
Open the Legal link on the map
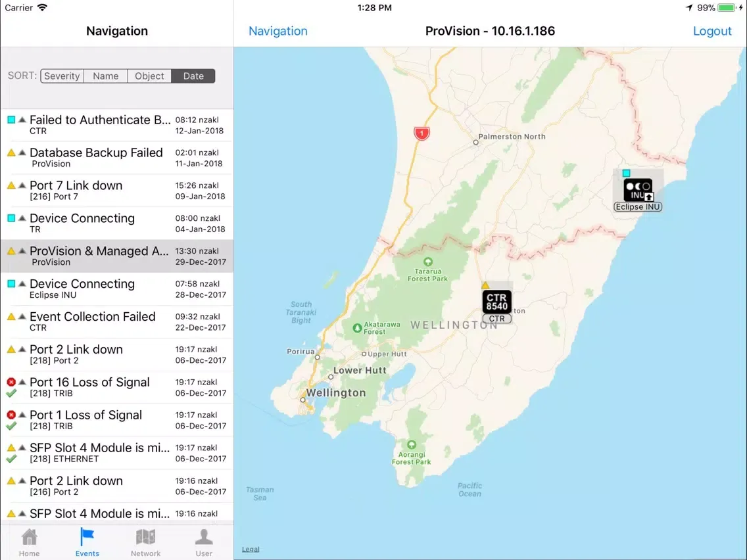tap(251, 549)
